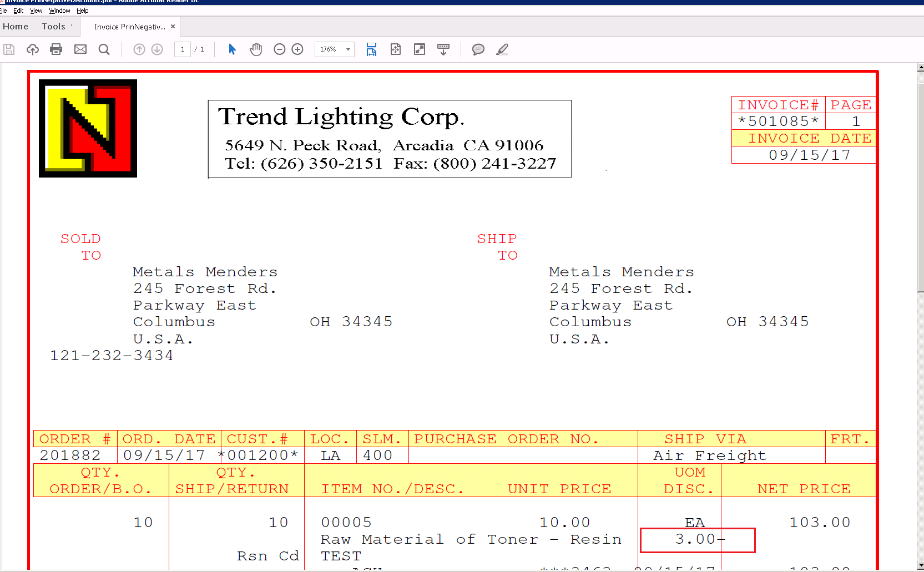Add a comment with speech bubble icon
Viewport: 924px width, 572px height.
coord(478,49)
